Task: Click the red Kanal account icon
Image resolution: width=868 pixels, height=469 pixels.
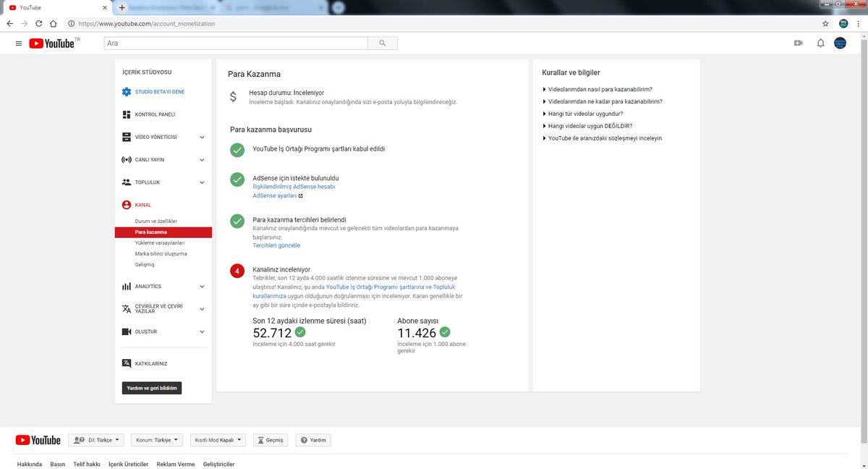Action: tap(127, 205)
